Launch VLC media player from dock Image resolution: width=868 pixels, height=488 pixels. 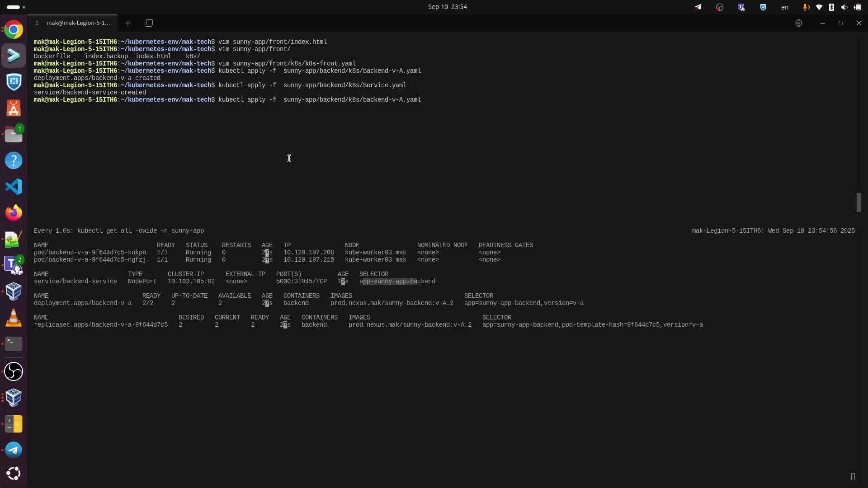(14, 318)
